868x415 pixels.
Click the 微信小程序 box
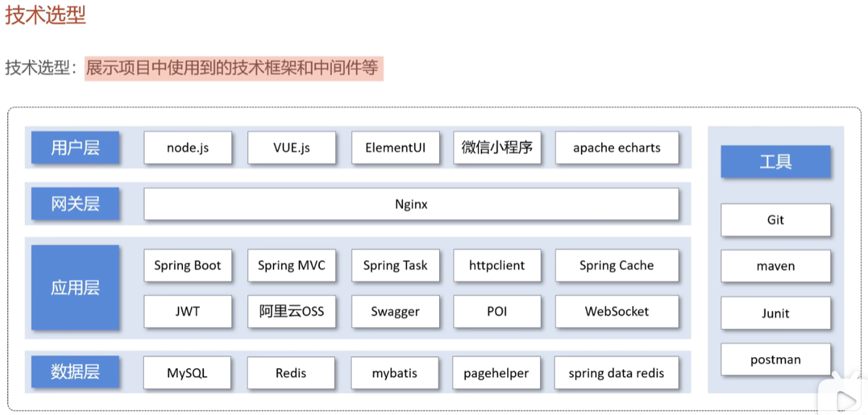(497, 147)
